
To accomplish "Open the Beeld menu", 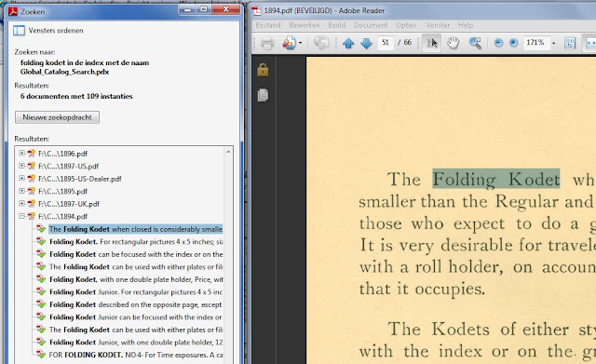I will coord(337,25).
